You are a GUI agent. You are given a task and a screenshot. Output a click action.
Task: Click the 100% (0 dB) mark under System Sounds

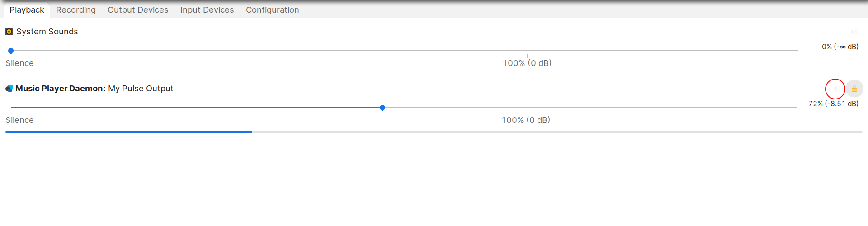coord(527,63)
